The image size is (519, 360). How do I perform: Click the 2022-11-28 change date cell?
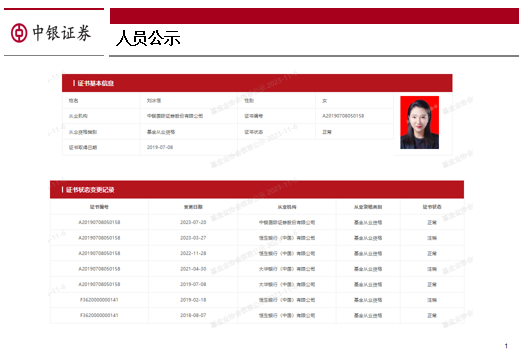193,253
